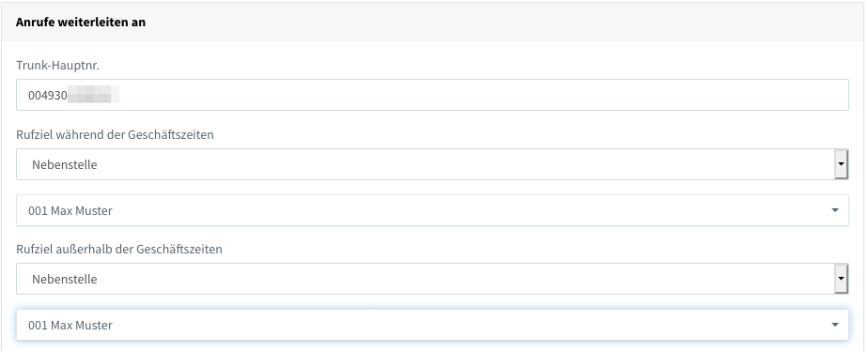Open Nebenstelle dropdown for außerhalb der Geschäftszeiten
Screen dimensions: 868x351
432,279
